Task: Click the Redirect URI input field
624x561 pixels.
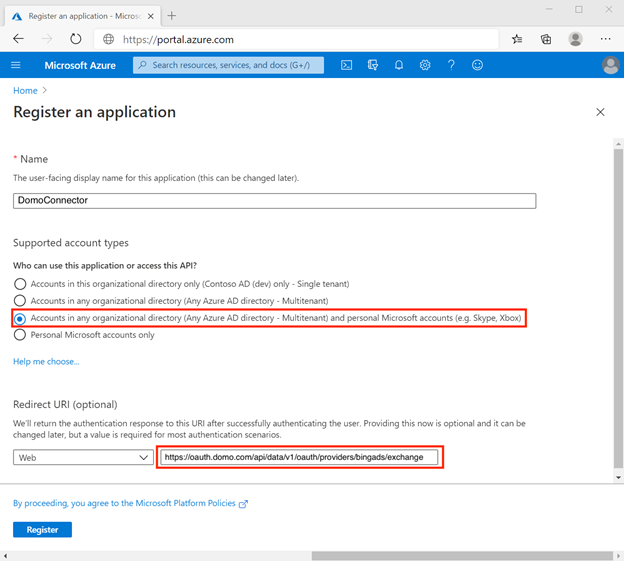Action: coord(299,457)
